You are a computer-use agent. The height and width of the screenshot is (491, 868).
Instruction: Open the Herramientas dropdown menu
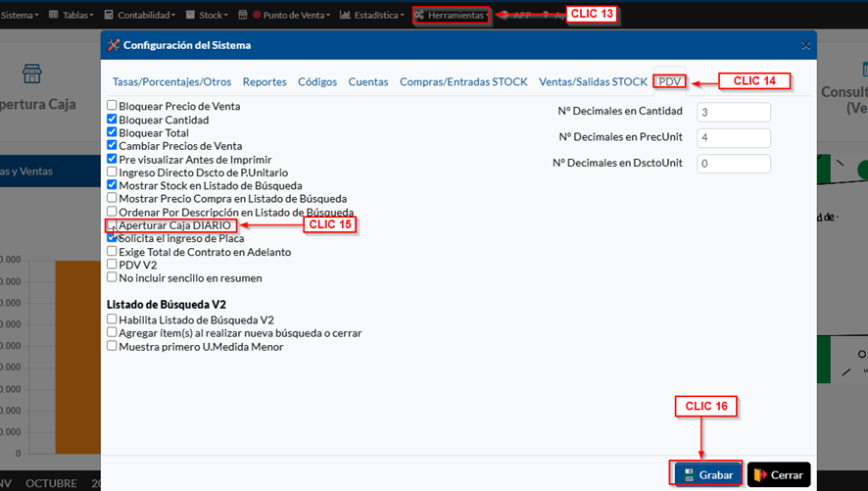coord(451,16)
